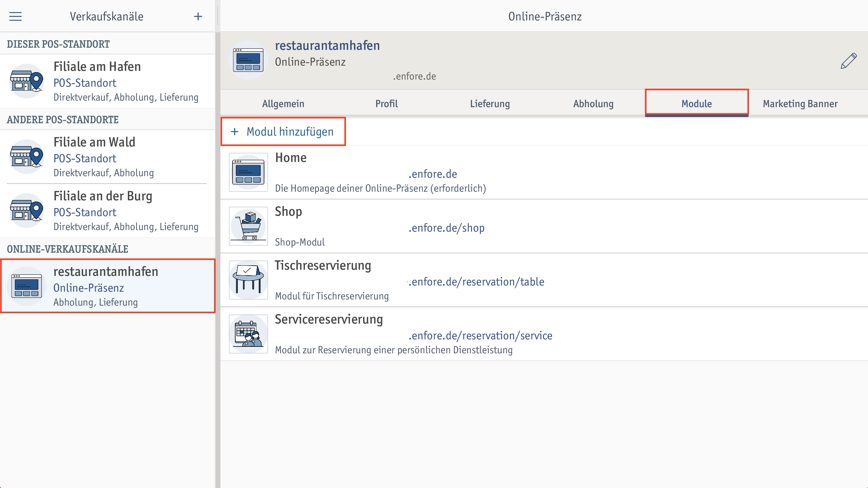
Task: Click the Filiale am Hafen store icon
Action: 27,81
